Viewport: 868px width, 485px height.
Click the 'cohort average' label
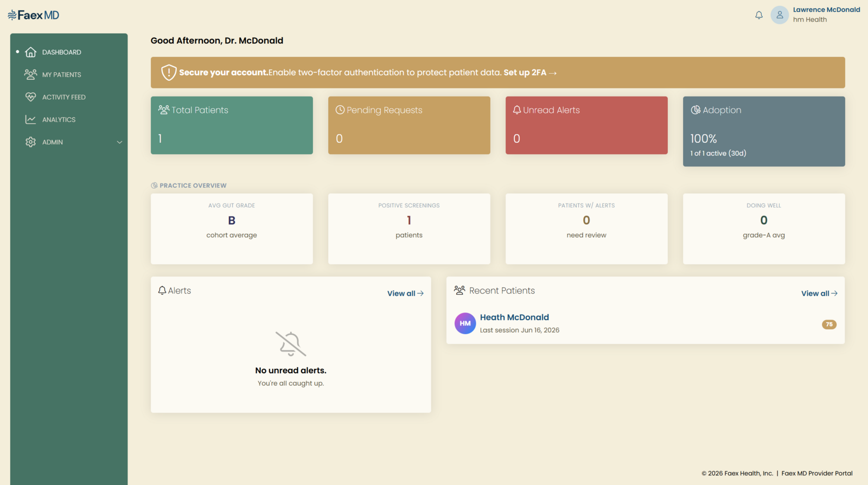coord(232,235)
